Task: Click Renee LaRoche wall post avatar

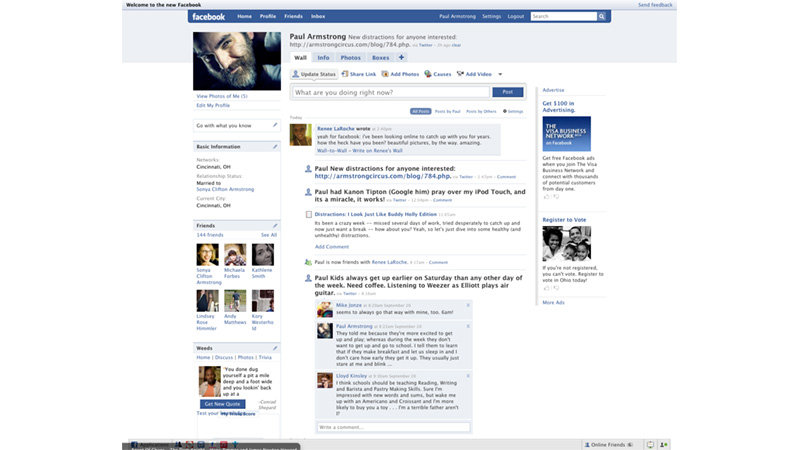Action: 301,135
